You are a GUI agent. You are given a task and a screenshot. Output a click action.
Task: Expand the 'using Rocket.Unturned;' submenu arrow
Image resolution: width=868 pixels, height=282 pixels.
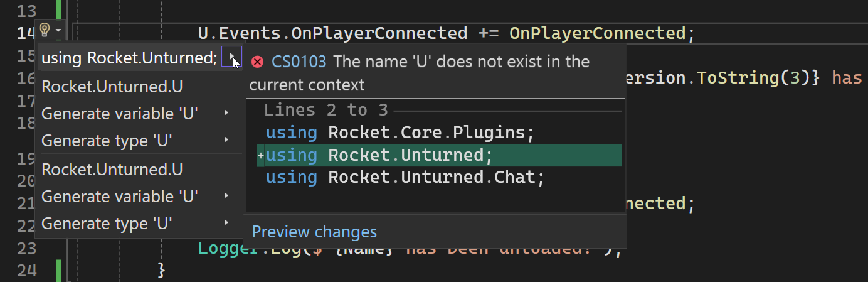pos(232,58)
